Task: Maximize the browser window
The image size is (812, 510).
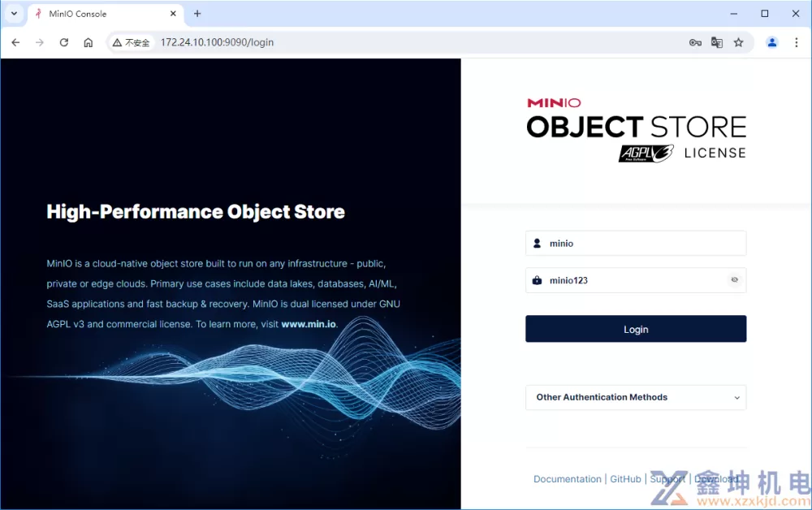Action: click(x=765, y=14)
